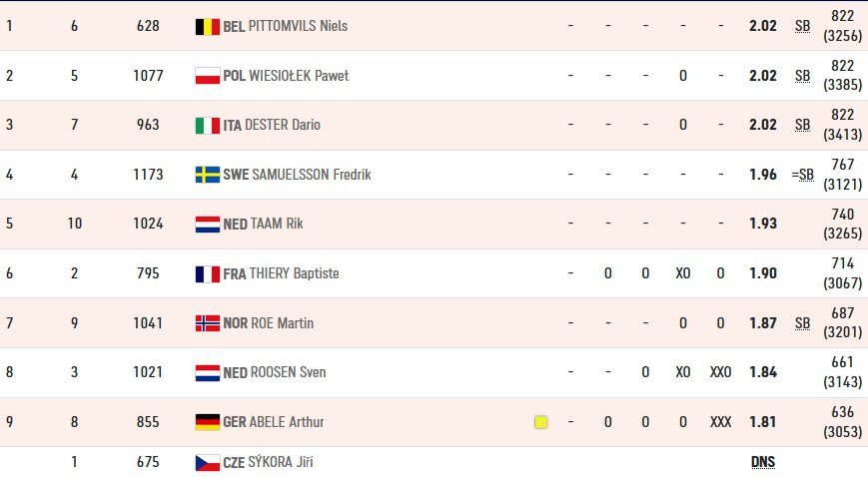
Task: Open athlete SAMUELSSON Fredrik profile
Action: click(x=311, y=175)
